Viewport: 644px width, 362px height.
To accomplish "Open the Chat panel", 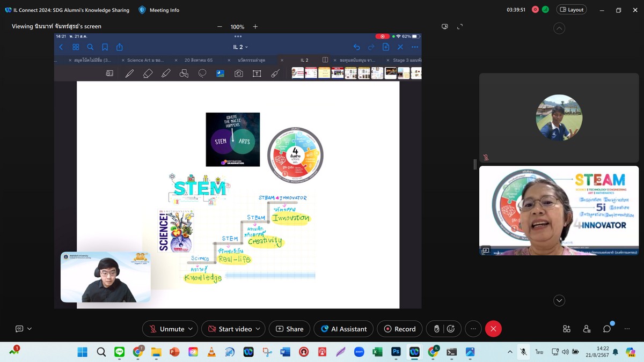I will [x=607, y=329].
